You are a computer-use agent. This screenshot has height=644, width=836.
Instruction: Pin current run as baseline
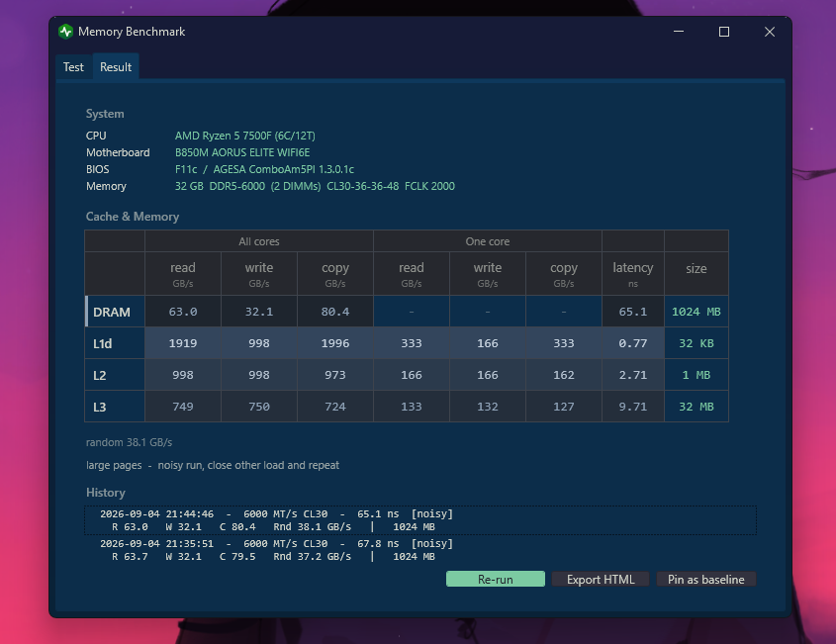(x=706, y=579)
